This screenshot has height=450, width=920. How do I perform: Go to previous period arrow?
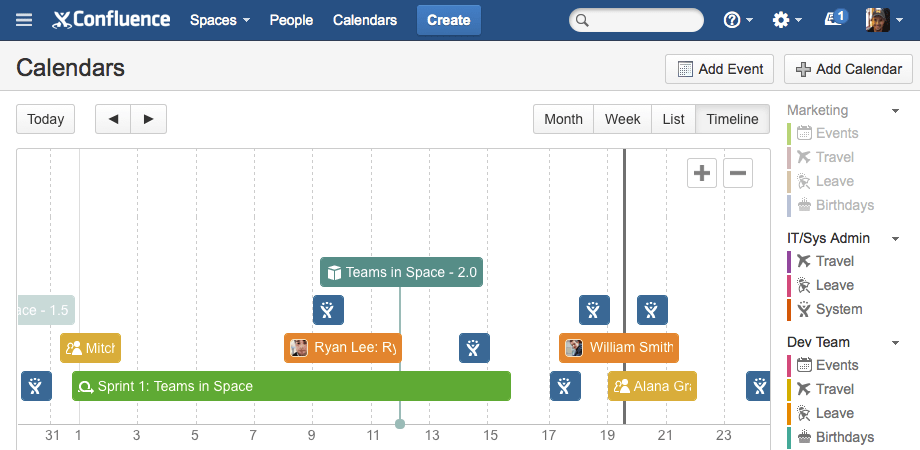pos(113,119)
